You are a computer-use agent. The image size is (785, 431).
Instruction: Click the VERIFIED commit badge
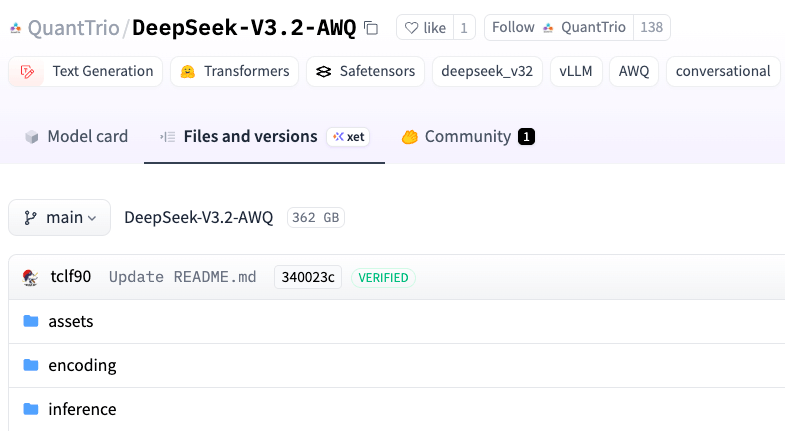[x=383, y=278]
